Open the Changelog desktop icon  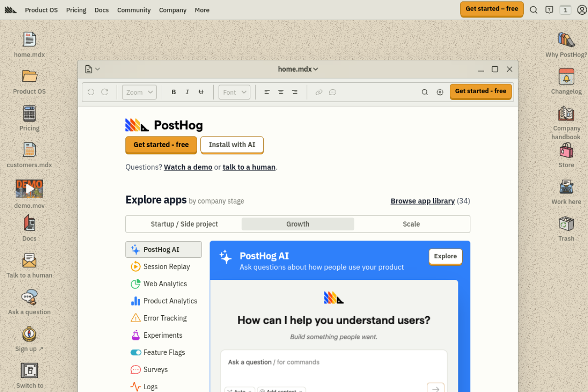point(566,77)
